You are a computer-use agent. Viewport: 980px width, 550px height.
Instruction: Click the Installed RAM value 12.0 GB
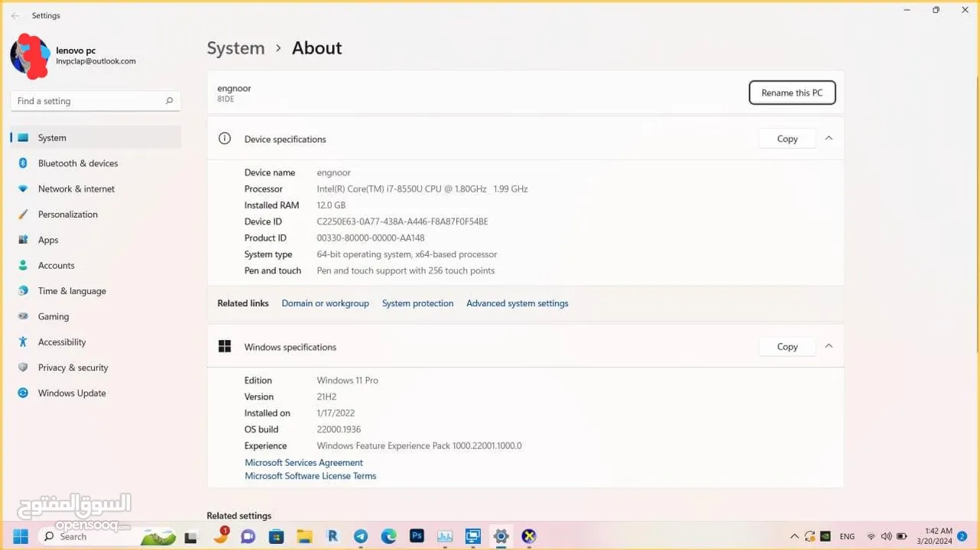(331, 205)
